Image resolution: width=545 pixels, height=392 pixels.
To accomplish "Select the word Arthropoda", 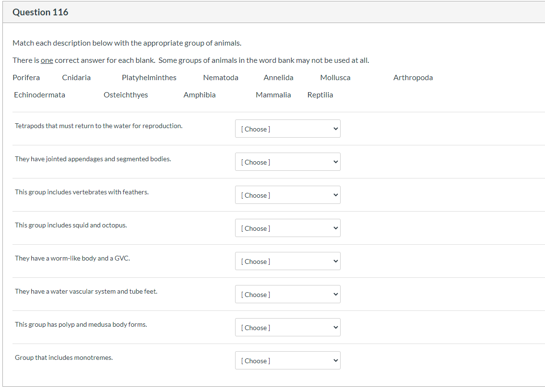I will pyautogui.click(x=413, y=78).
